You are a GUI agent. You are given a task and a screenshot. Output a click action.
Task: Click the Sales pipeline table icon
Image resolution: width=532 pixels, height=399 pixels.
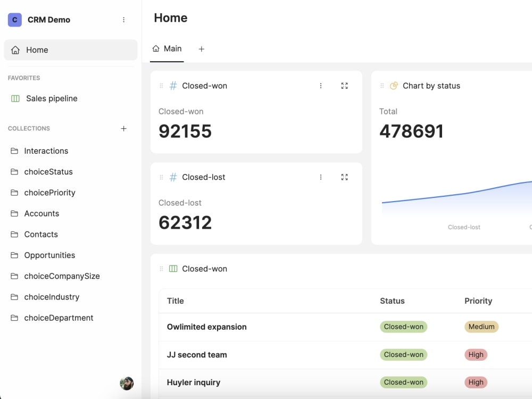pos(14,98)
